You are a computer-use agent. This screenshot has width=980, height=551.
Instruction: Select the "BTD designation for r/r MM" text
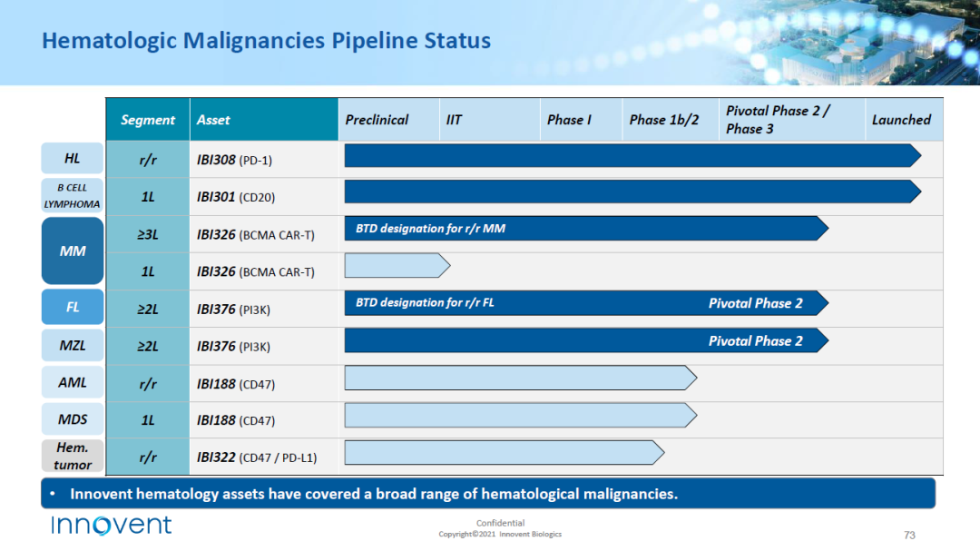[431, 229]
